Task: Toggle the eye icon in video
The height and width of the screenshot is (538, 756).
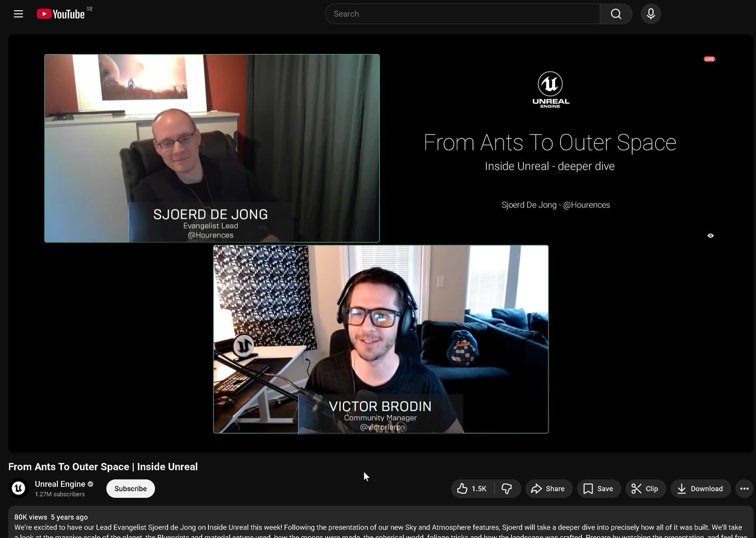Action: pos(710,236)
